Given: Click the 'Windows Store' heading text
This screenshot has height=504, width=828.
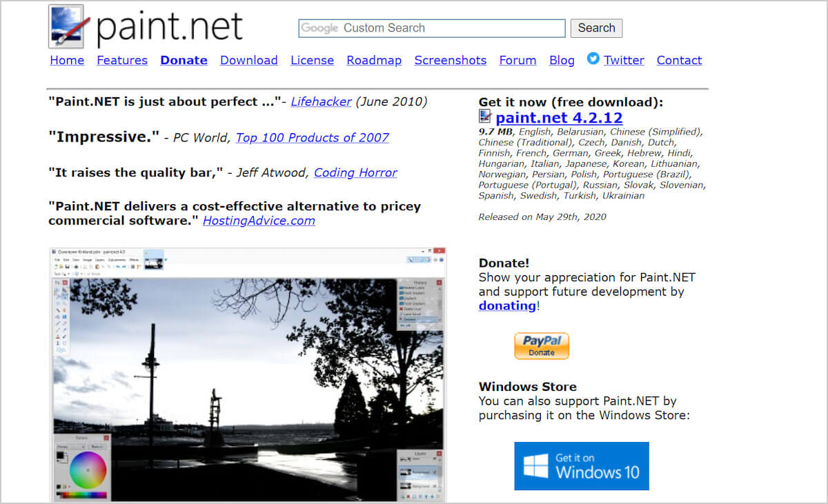Looking at the screenshot, I should pyautogui.click(x=528, y=387).
